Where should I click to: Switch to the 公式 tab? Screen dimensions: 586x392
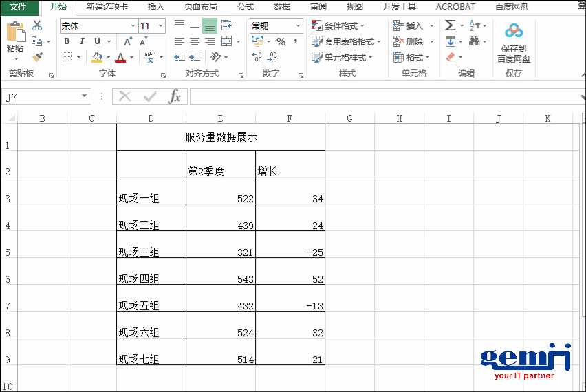[246, 7]
